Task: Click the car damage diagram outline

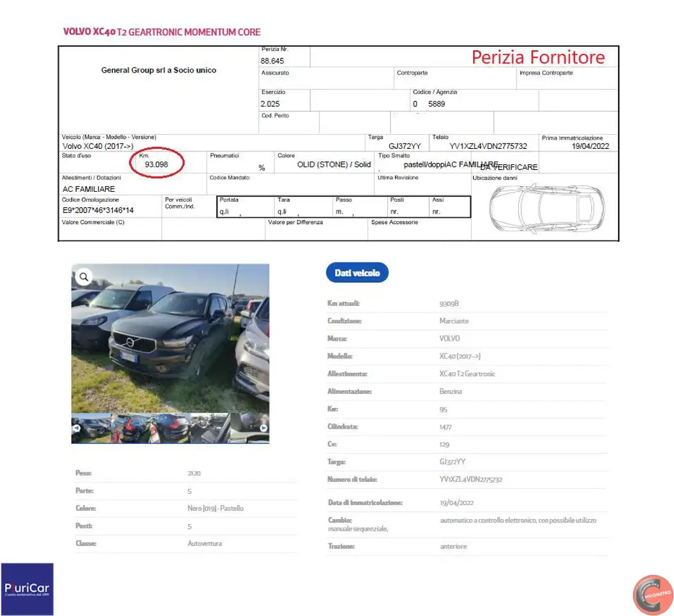Action: click(x=547, y=208)
